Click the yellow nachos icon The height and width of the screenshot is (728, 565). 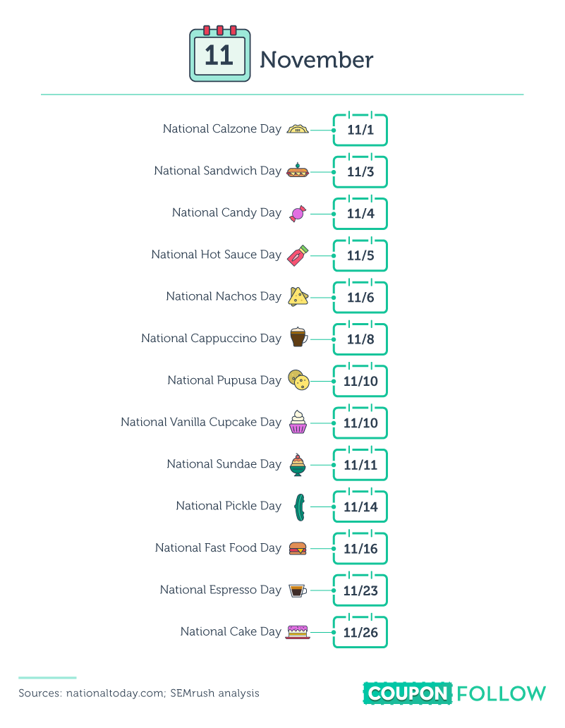[x=298, y=297]
